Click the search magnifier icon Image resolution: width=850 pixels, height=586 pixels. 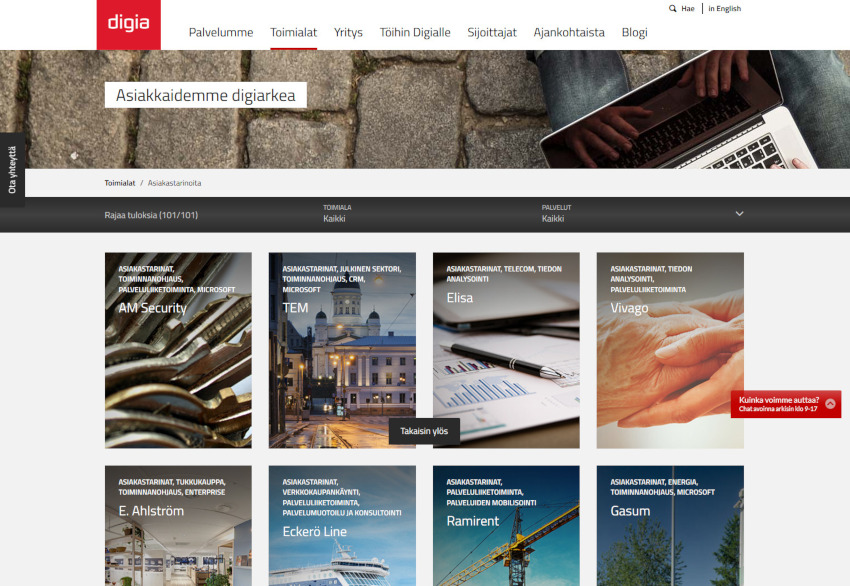point(673,9)
